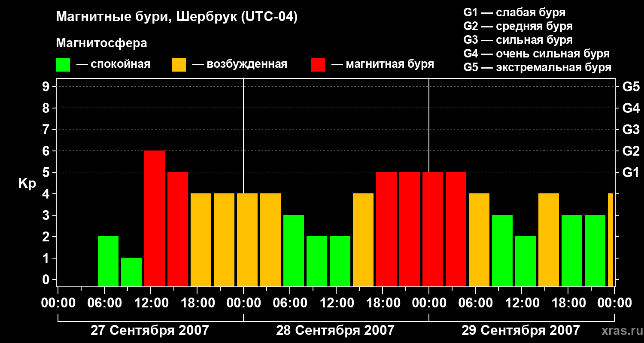Image resolution: width=644 pixels, height=343 pixels.
Task: Click the yellow возбужденная legend swatch
Action: [x=179, y=65]
